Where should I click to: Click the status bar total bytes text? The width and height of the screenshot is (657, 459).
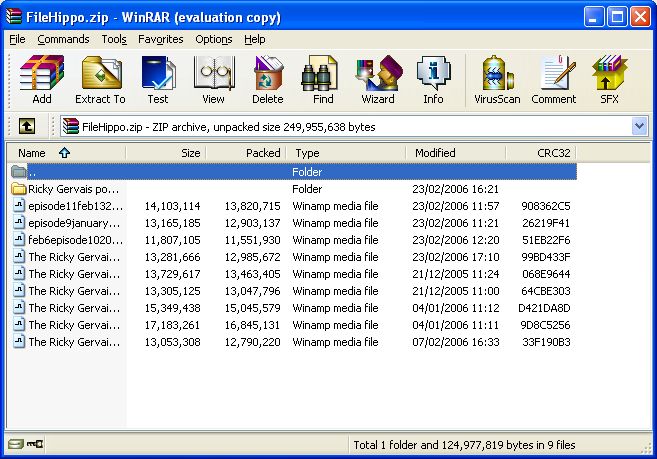[464, 445]
